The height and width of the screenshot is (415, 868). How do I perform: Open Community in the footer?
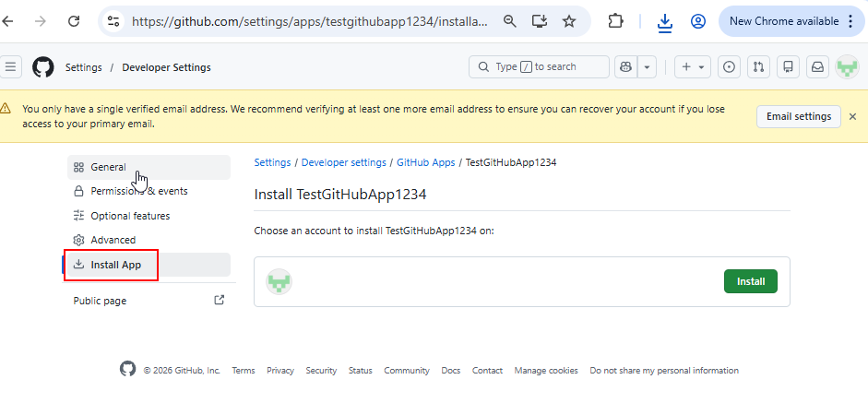tap(407, 371)
